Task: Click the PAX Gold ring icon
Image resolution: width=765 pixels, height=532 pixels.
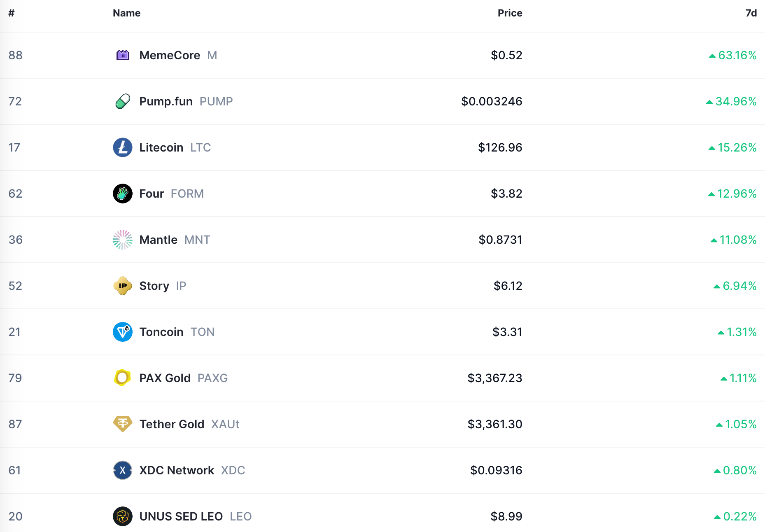Action: [x=123, y=378]
